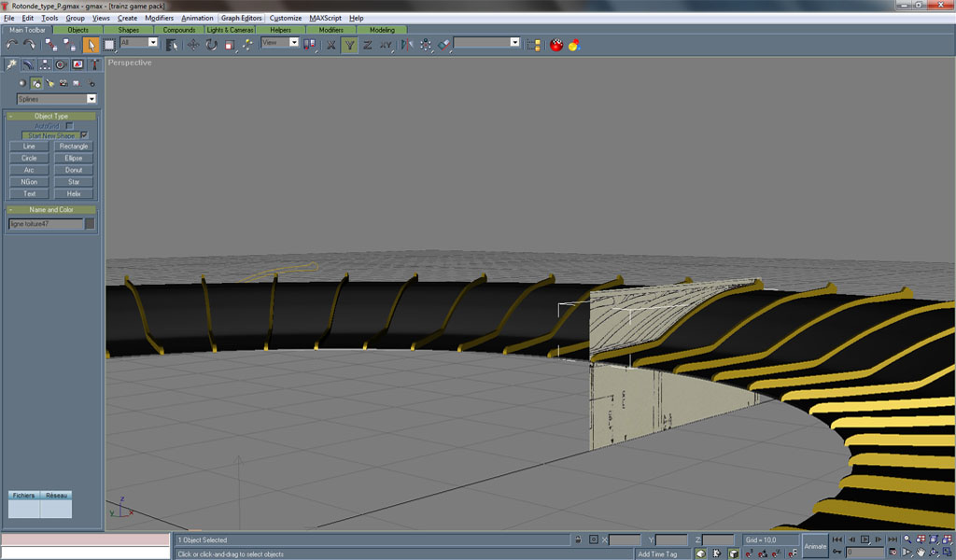Select the Select and Move tool

[x=193, y=44]
